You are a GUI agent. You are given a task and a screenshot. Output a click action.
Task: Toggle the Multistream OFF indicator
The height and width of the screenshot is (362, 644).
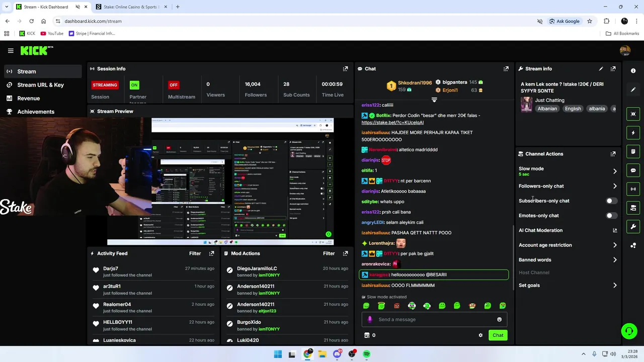click(174, 85)
